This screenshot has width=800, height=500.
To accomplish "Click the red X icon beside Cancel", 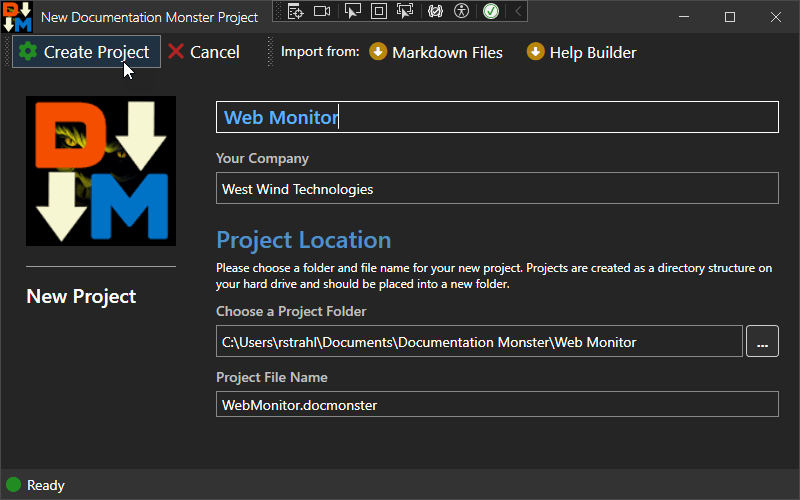I will coord(176,51).
